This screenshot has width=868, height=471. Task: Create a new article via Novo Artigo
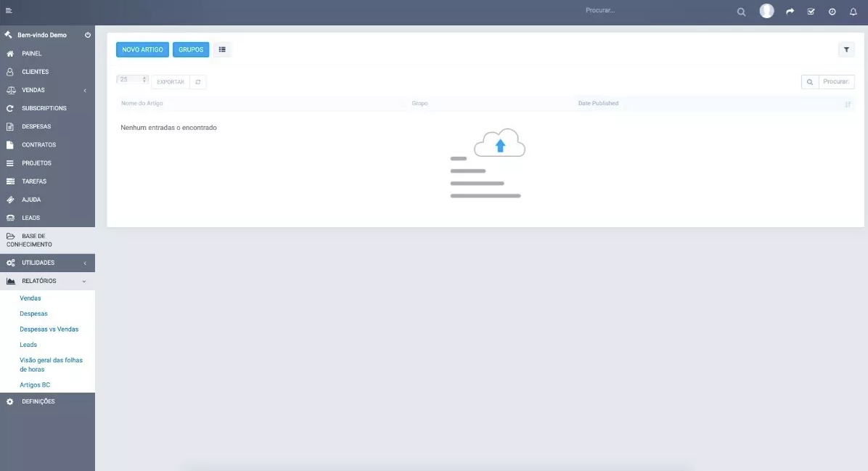click(142, 49)
